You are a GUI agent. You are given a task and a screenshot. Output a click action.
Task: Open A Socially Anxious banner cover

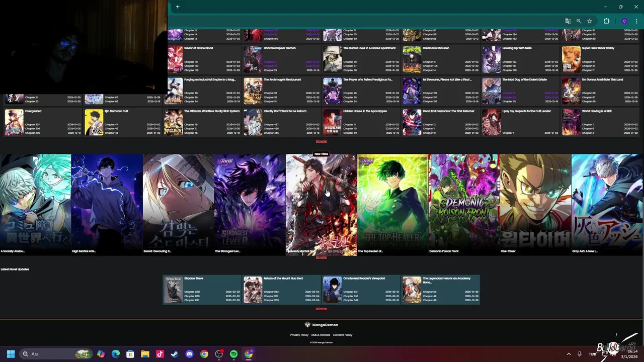point(35,205)
